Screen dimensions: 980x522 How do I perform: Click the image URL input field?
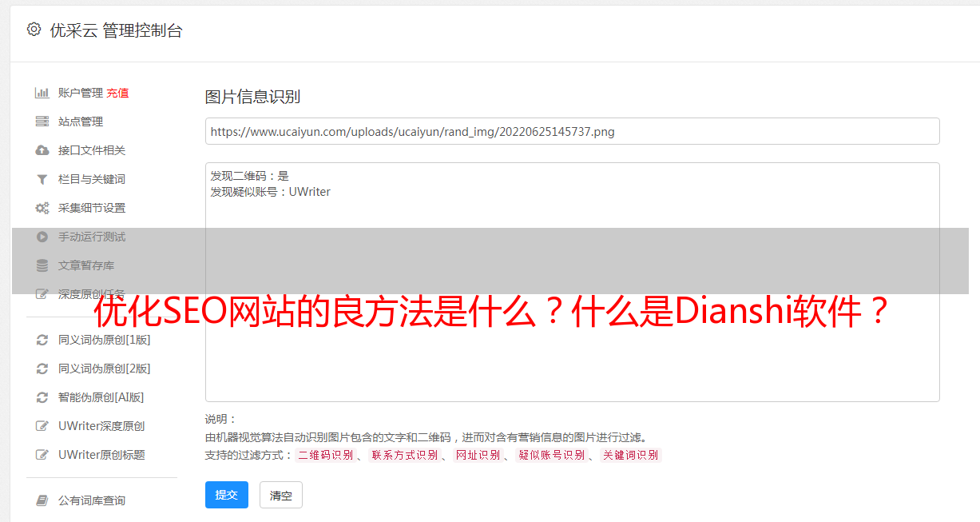[572, 131]
